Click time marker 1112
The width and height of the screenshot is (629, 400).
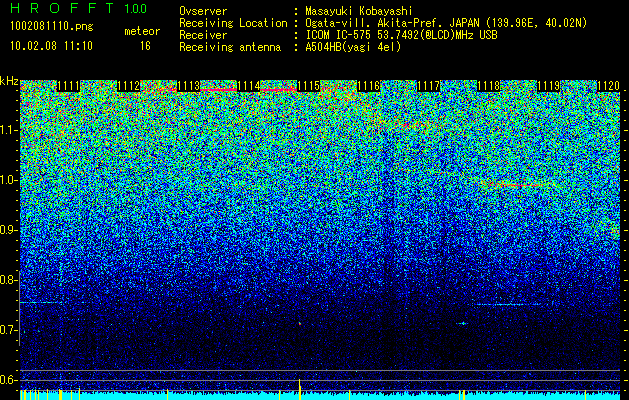(128, 86)
